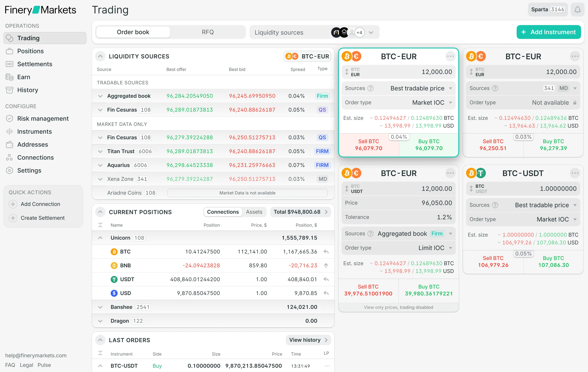This screenshot has height=372, width=588.
Task: Switch to RFQ mode
Action: [208, 32]
